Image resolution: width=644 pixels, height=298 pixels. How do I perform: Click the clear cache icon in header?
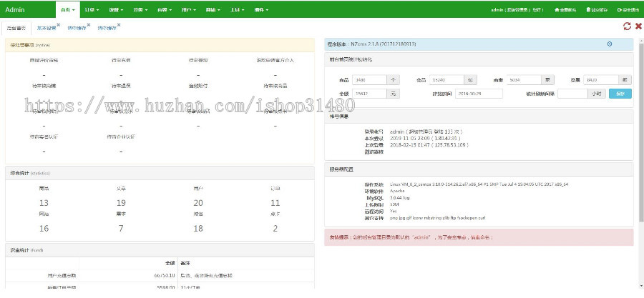point(597,10)
